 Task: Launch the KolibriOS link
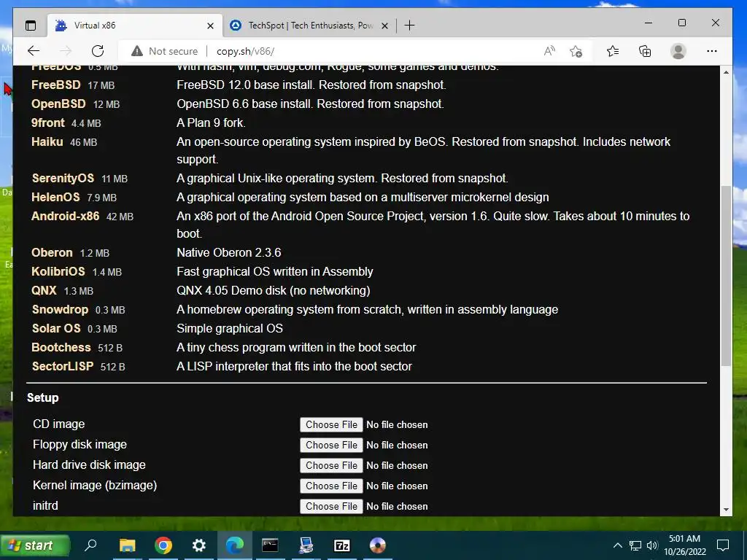(x=58, y=271)
